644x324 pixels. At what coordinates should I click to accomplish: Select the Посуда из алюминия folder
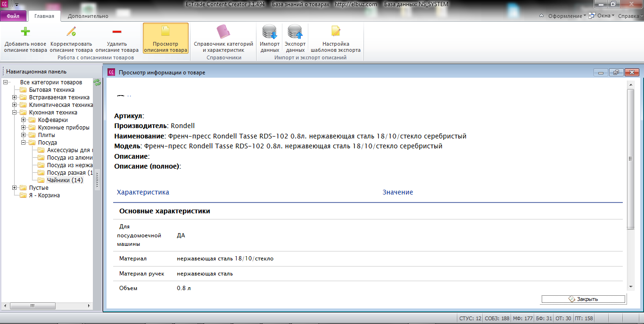[x=70, y=158]
